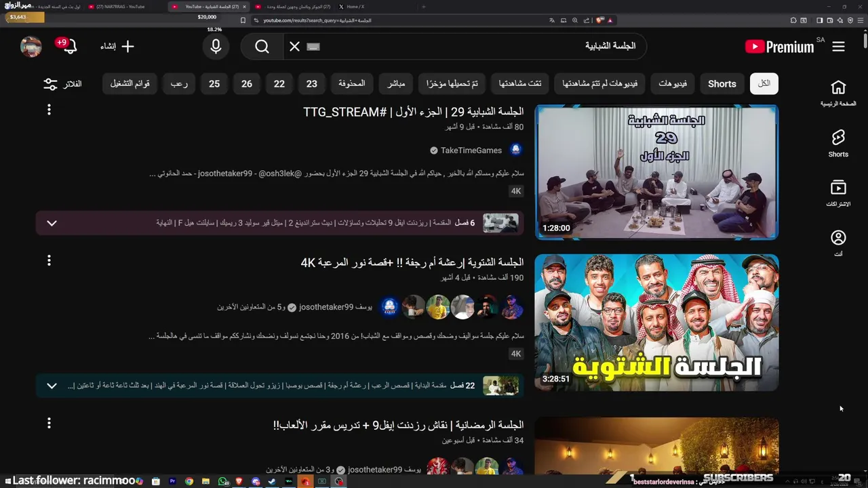Select the 25 filter chip
Image resolution: width=868 pixels, height=488 pixels.
click(x=214, y=84)
